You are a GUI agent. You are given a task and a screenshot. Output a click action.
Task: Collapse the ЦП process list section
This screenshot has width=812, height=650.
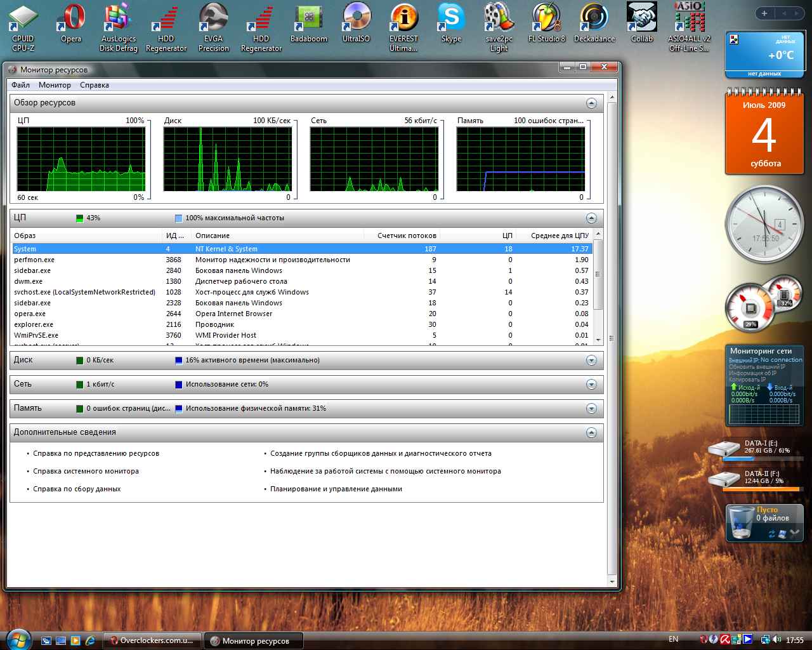point(591,218)
